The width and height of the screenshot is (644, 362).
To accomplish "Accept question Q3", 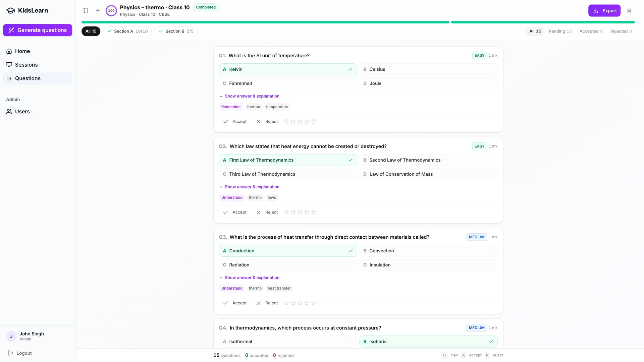I will pyautogui.click(x=235, y=303).
